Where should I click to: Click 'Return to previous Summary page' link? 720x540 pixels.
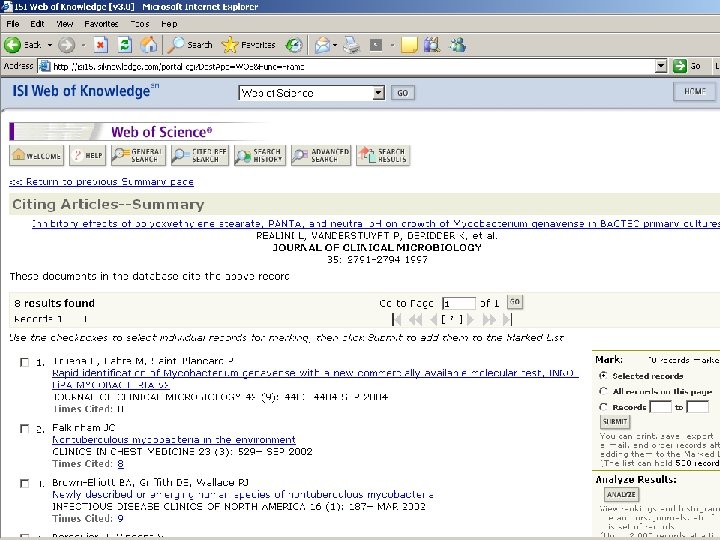coord(101,182)
